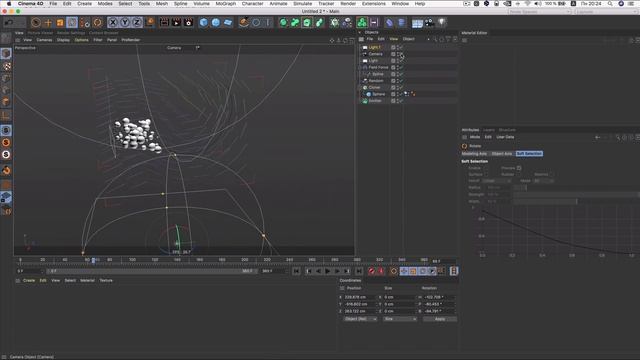Click the Record Active Objects button
The height and width of the screenshot is (360, 640).
tap(371, 271)
